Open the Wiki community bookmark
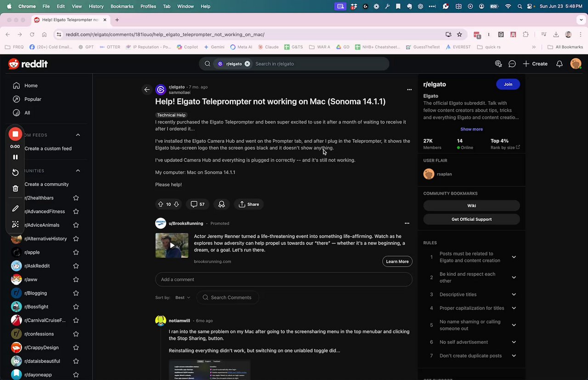The height and width of the screenshot is (380, 588). (471, 206)
